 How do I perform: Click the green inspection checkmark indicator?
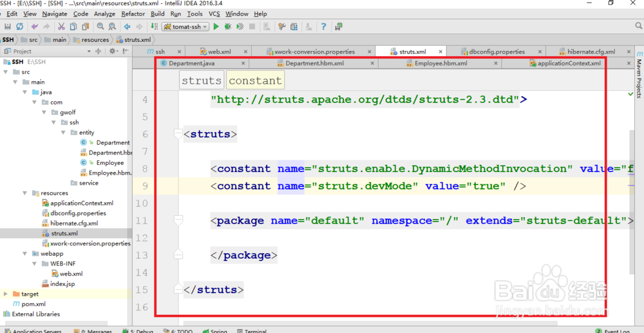point(631,95)
